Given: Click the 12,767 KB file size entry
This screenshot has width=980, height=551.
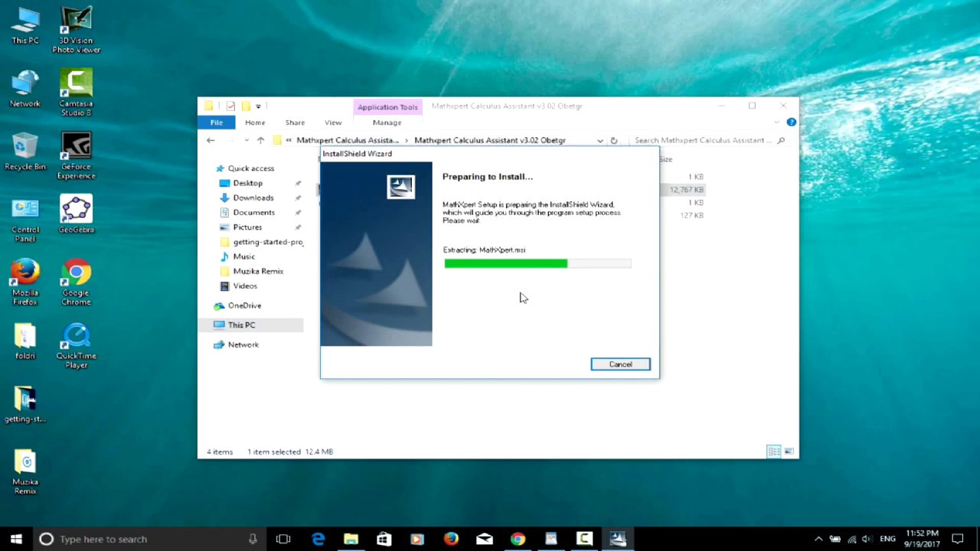Looking at the screenshot, I should coord(686,190).
